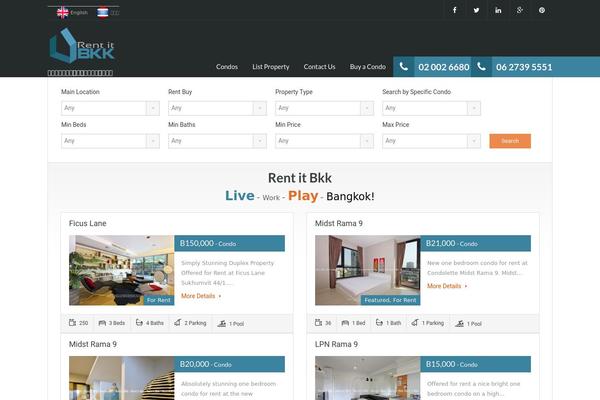Click the UK flag English language icon
Image resolution: width=600 pixels, height=400 pixels.
click(63, 13)
